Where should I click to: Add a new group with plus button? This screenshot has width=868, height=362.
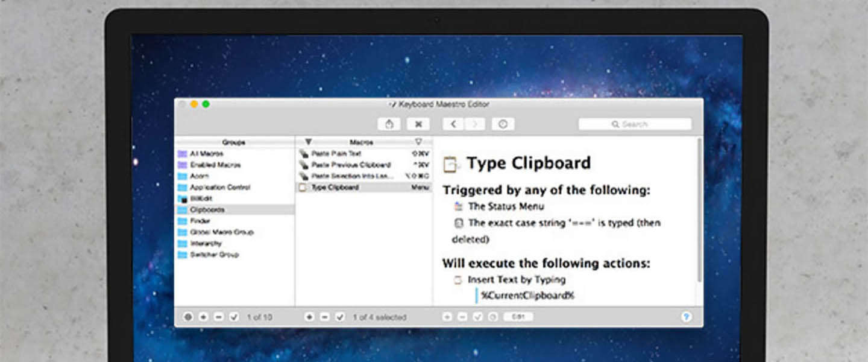(x=204, y=317)
